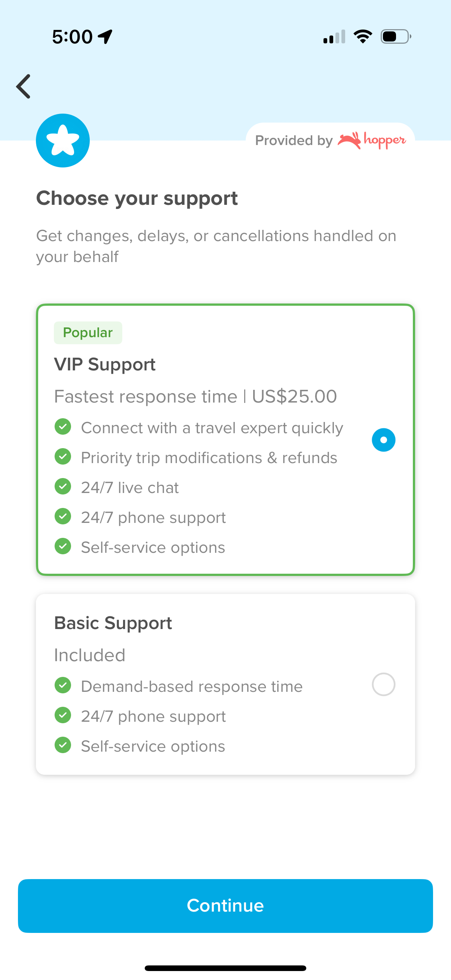
Task: Tap checkmark next to '24/7 live chat'
Action: (x=63, y=487)
